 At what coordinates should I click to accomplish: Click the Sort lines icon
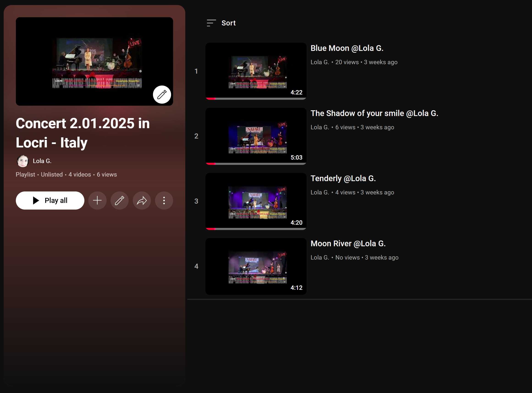[211, 23]
